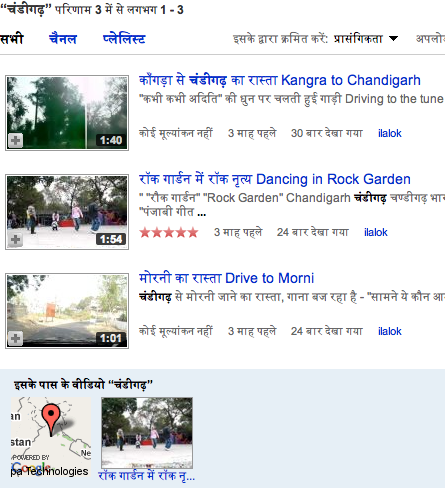Open Kangra to Chandigarh video title link

click(280, 80)
